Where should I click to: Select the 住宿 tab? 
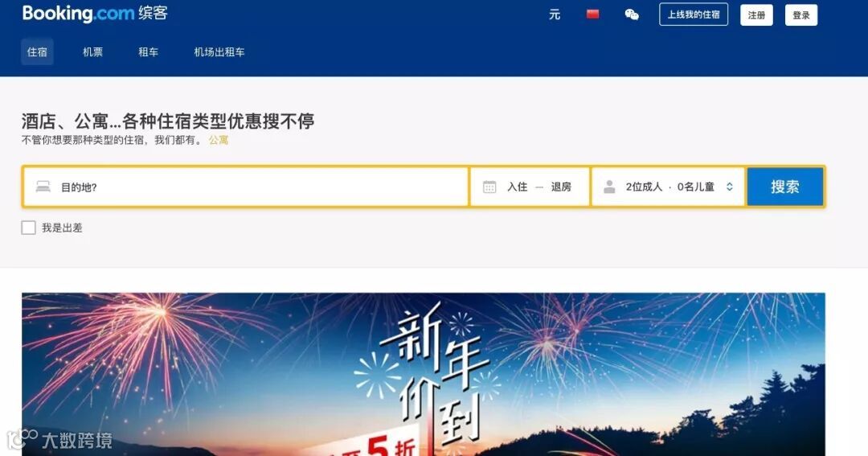37,52
